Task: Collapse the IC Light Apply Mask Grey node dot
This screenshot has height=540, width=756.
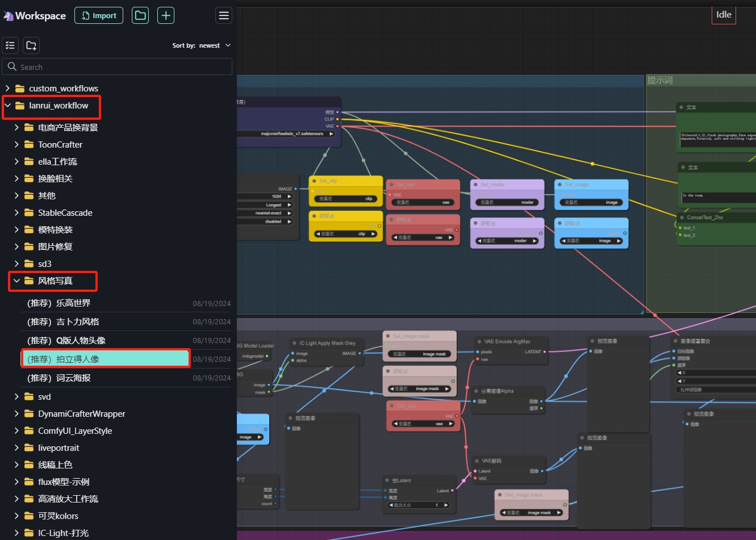Action: 294,343
